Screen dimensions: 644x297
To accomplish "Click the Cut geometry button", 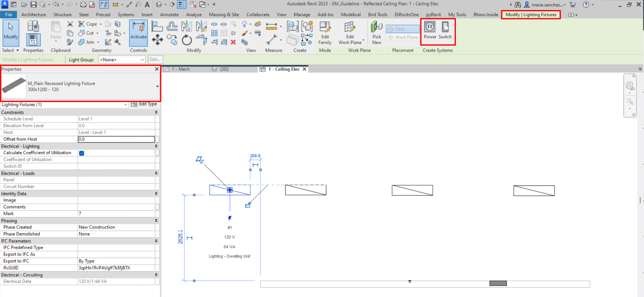I will 88,33.
